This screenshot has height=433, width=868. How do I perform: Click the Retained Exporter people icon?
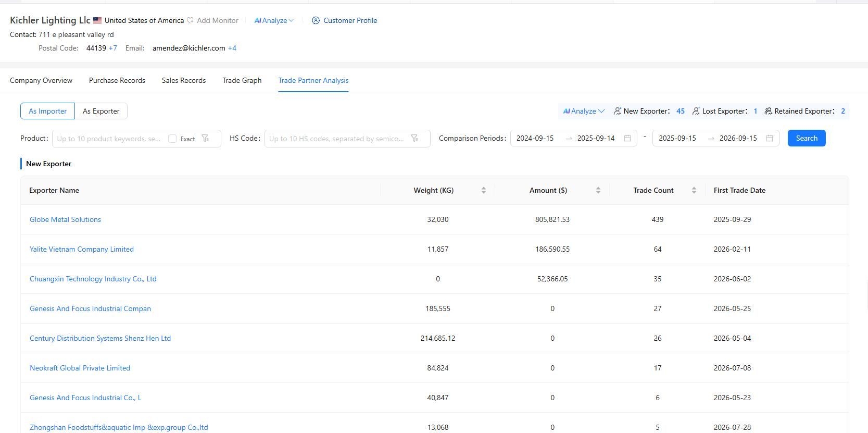pyautogui.click(x=768, y=111)
